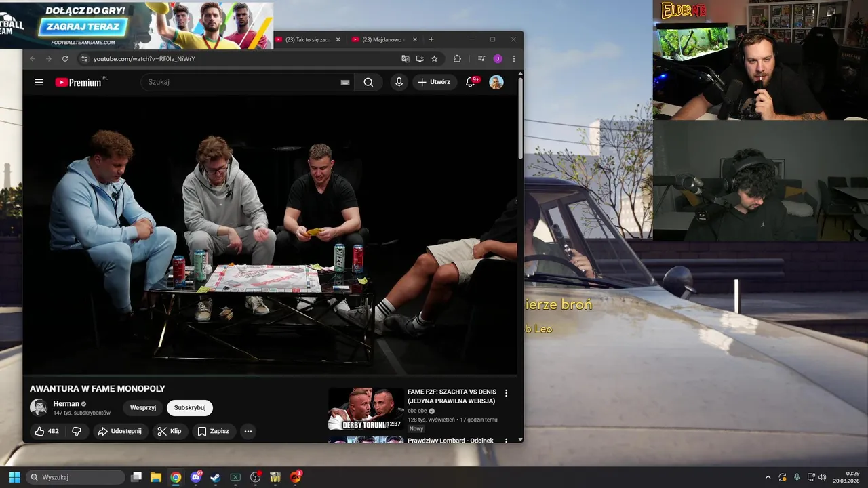Open File Explorer from taskbar

coord(156,477)
